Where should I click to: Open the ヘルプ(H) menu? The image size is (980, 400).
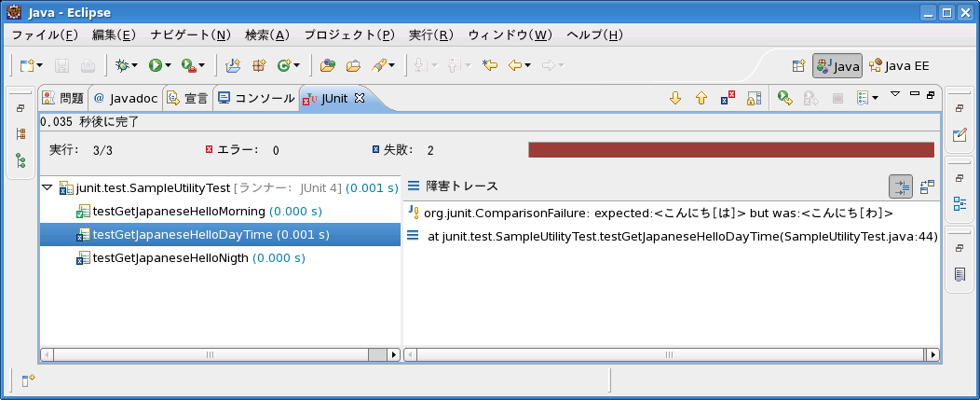click(595, 35)
